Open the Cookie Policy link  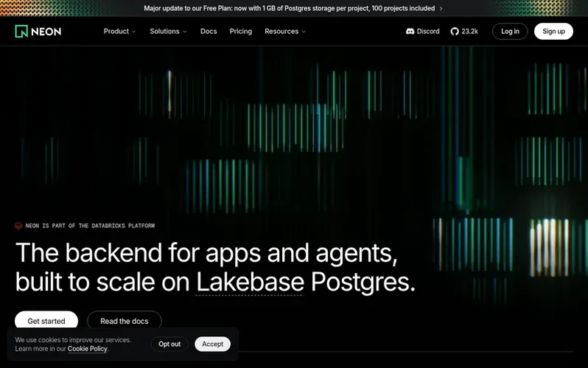click(x=88, y=349)
